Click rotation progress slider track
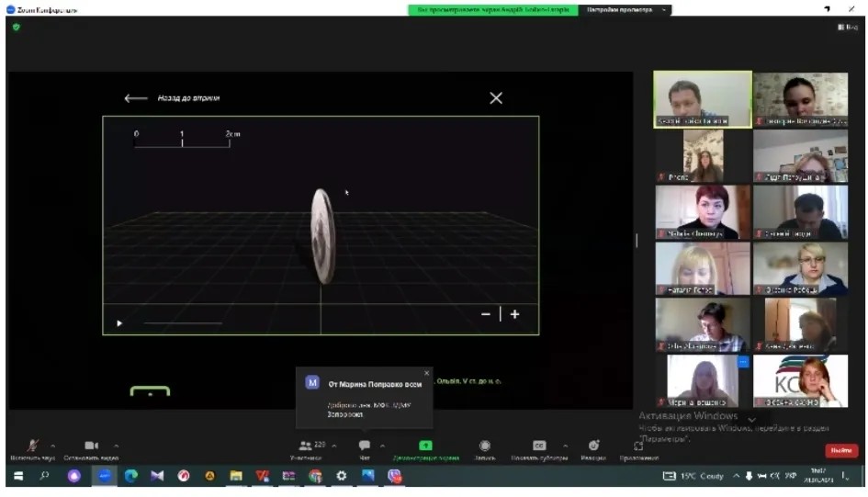 [x=183, y=323]
